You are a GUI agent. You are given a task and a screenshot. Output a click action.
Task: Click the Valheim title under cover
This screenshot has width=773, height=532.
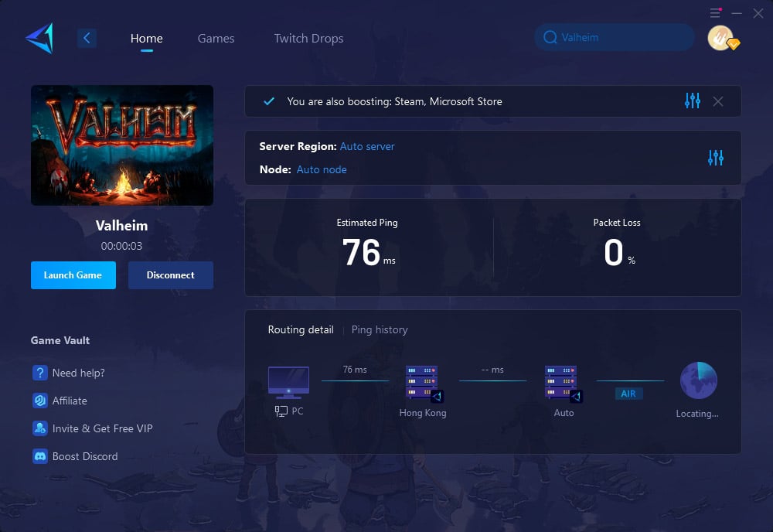click(x=122, y=226)
